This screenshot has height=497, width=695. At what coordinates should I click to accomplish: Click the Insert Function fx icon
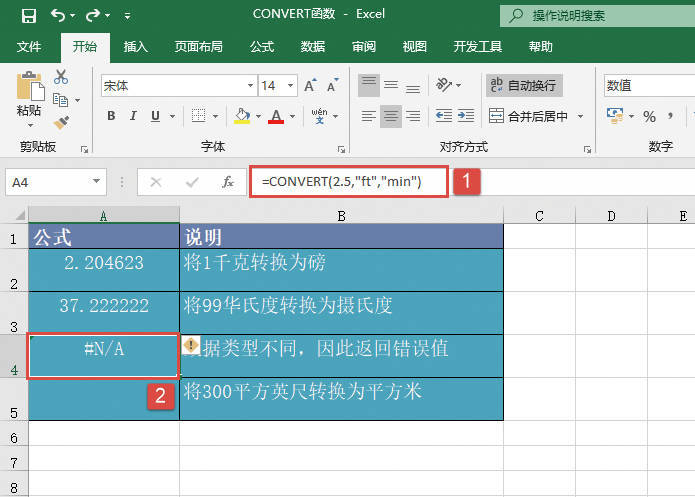[x=228, y=182]
